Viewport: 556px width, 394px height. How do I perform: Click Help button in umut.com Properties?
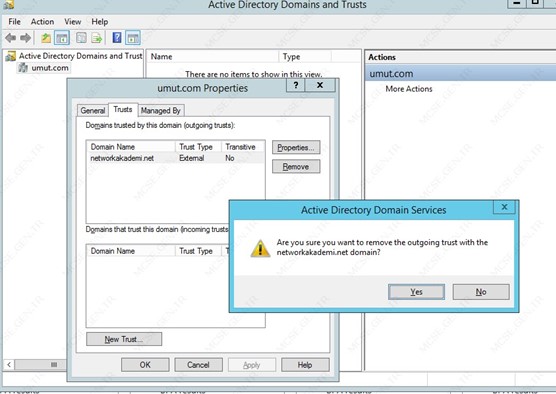(x=305, y=365)
